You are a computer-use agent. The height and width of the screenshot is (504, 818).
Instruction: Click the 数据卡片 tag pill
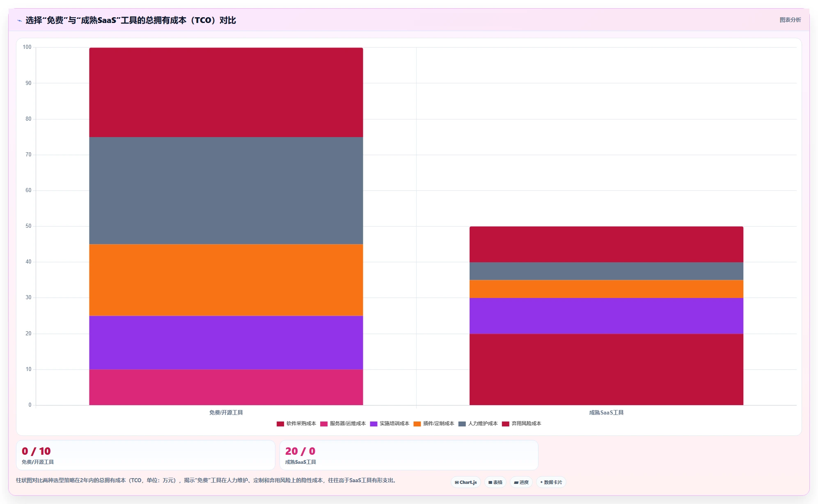tap(551, 482)
